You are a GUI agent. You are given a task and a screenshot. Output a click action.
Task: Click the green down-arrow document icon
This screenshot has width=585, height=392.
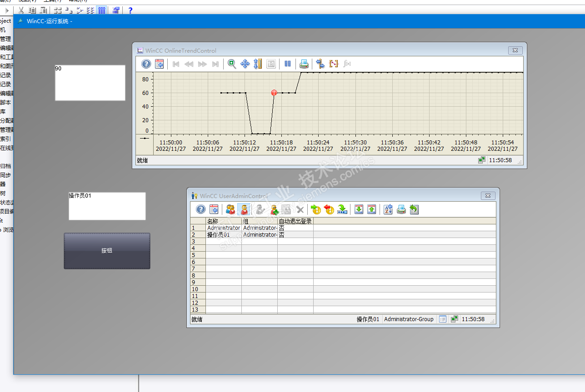(359, 209)
